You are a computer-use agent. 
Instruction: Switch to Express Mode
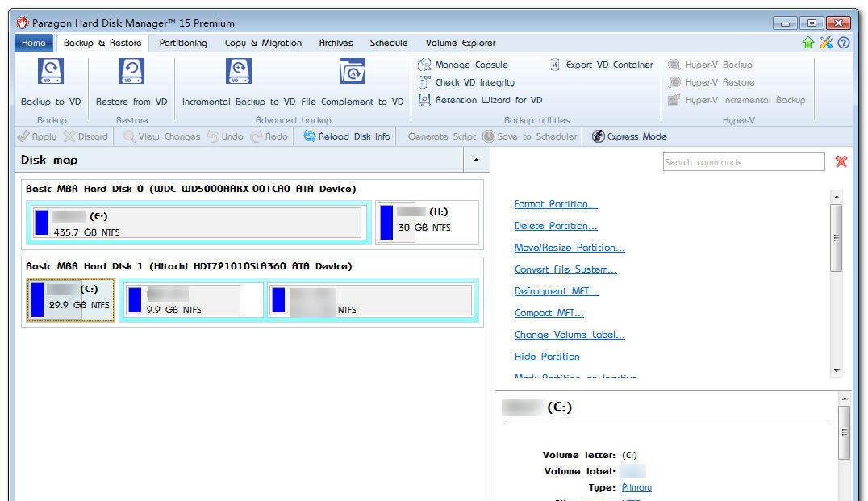(x=629, y=136)
